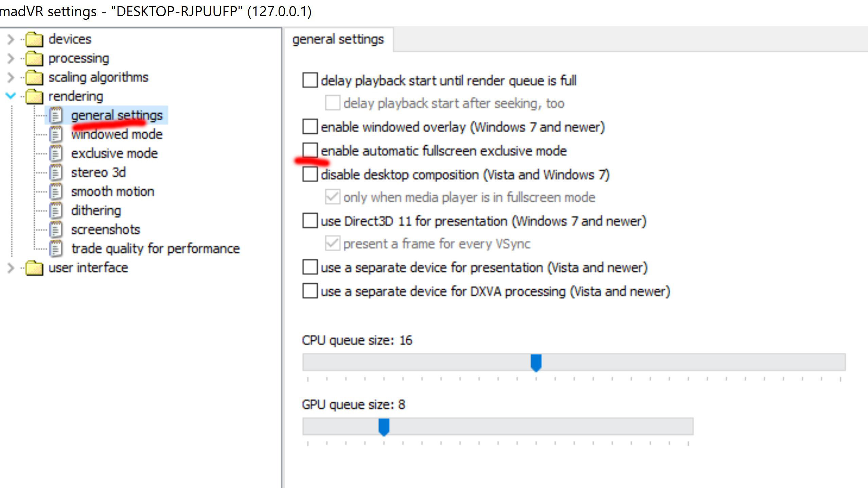868x488 pixels.
Task: Enable use Direct3D 11 for presentation
Action: (x=310, y=221)
